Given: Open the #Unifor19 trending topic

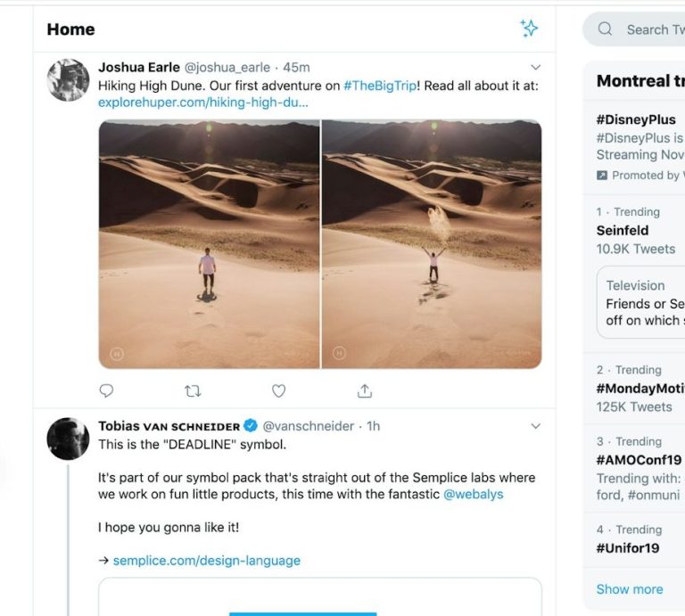Looking at the screenshot, I should click(628, 548).
